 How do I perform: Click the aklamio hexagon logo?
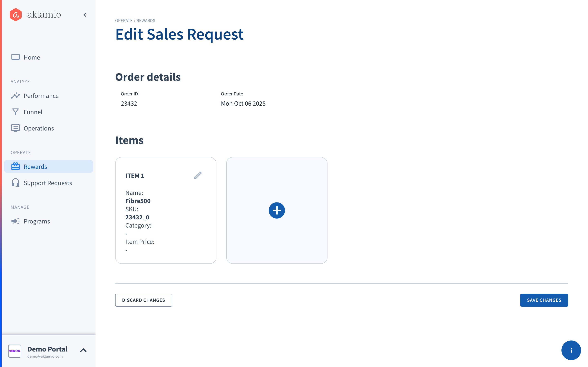16,14
